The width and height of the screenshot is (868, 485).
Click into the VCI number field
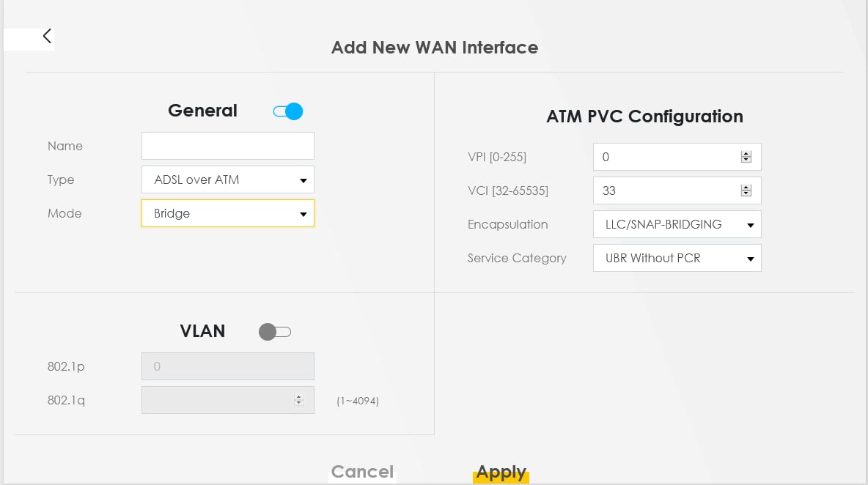point(677,190)
